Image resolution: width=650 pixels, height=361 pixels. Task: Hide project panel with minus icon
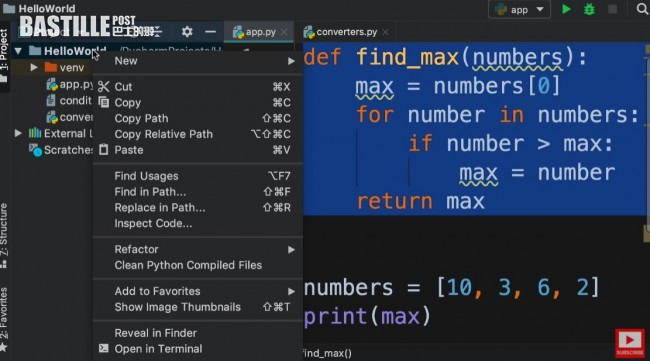(210, 31)
